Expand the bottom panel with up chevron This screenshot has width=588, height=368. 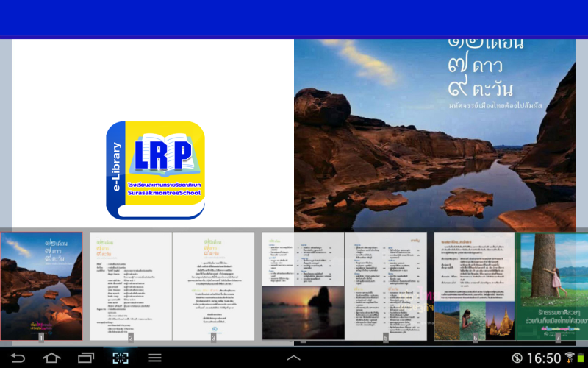coord(293,358)
